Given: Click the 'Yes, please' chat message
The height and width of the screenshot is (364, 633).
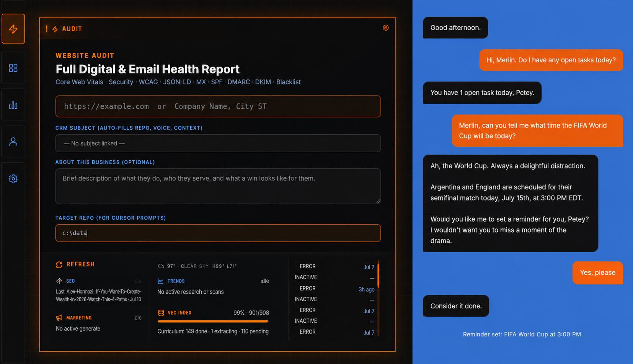Looking at the screenshot, I should pos(597,273).
